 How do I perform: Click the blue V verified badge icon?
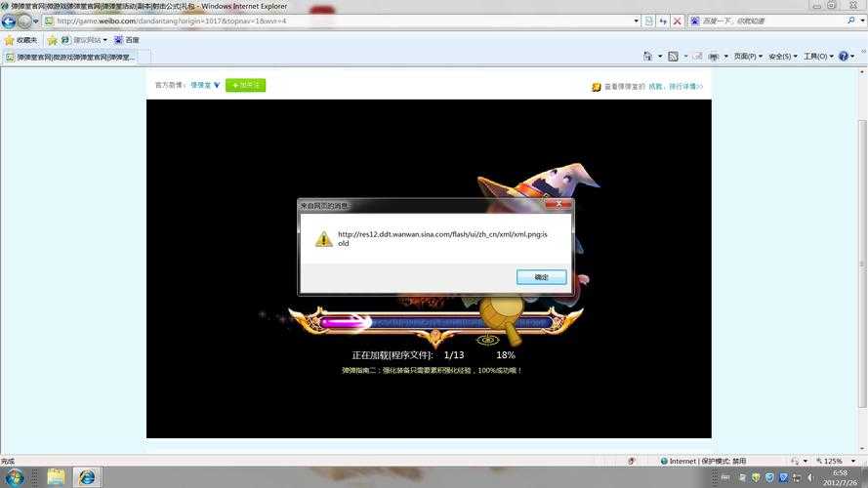point(217,85)
